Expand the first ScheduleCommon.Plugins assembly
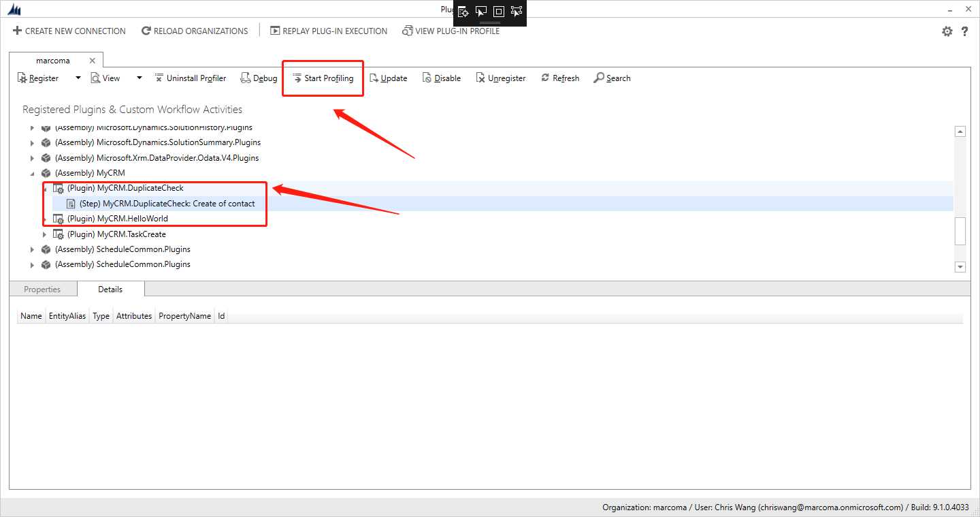The image size is (980, 517). click(x=32, y=249)
